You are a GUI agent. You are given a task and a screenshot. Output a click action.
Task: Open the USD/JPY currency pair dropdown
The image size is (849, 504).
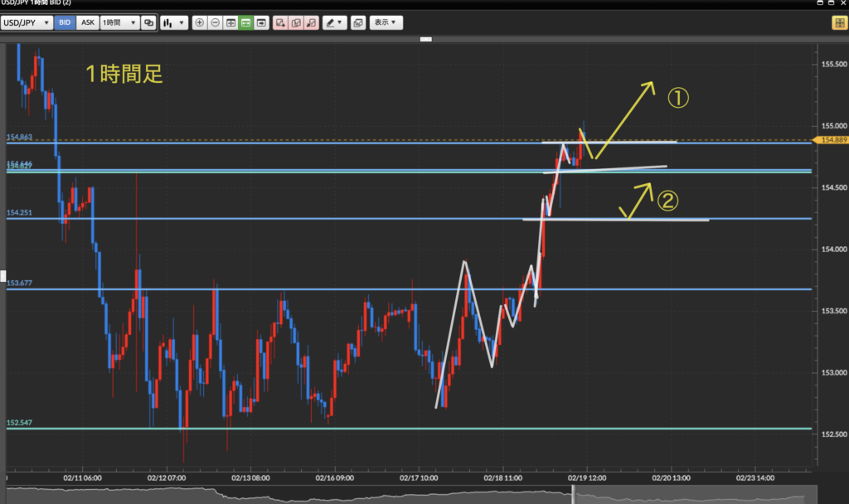tap(28, 23)
